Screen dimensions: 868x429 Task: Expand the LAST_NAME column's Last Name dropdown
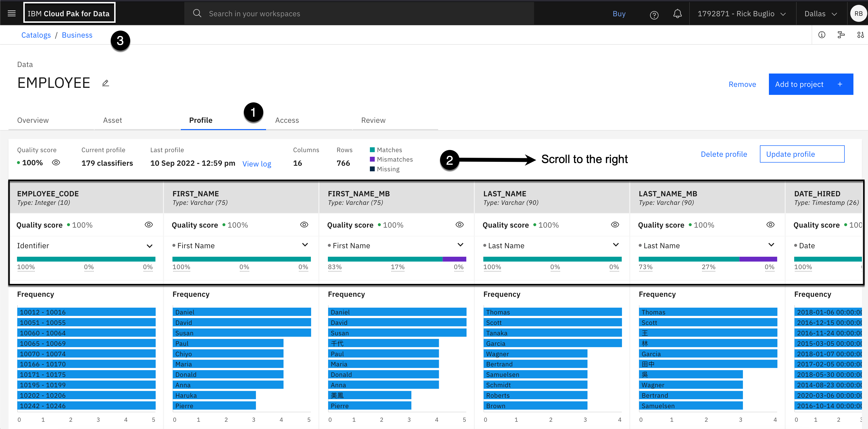click(x=616, y=245)
